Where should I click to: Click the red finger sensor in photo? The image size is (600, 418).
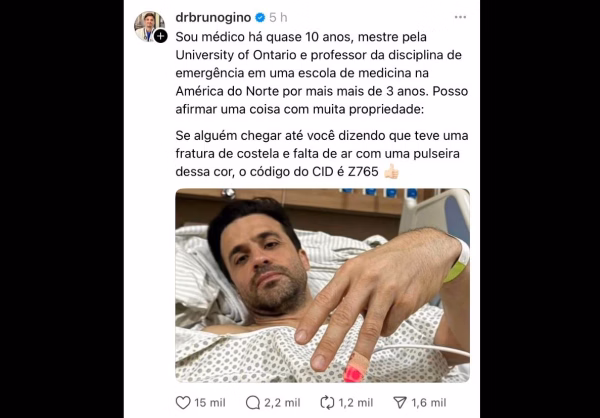coord(353,374)
